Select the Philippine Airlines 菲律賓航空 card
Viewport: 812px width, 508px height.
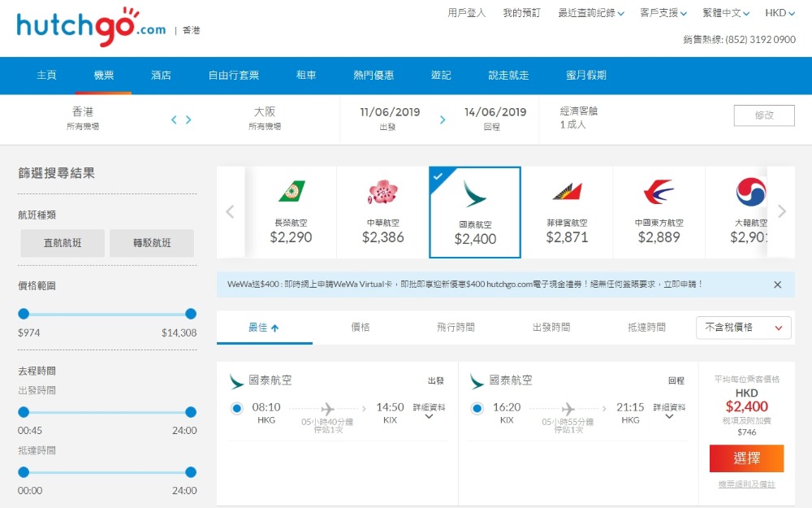567,212
